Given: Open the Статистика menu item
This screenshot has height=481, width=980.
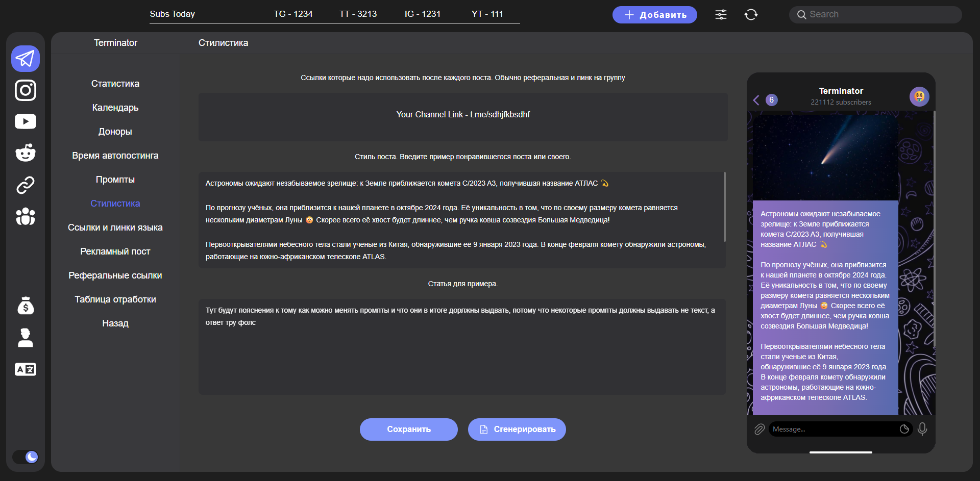Looking at the screenshot, I should click(115, 84).
